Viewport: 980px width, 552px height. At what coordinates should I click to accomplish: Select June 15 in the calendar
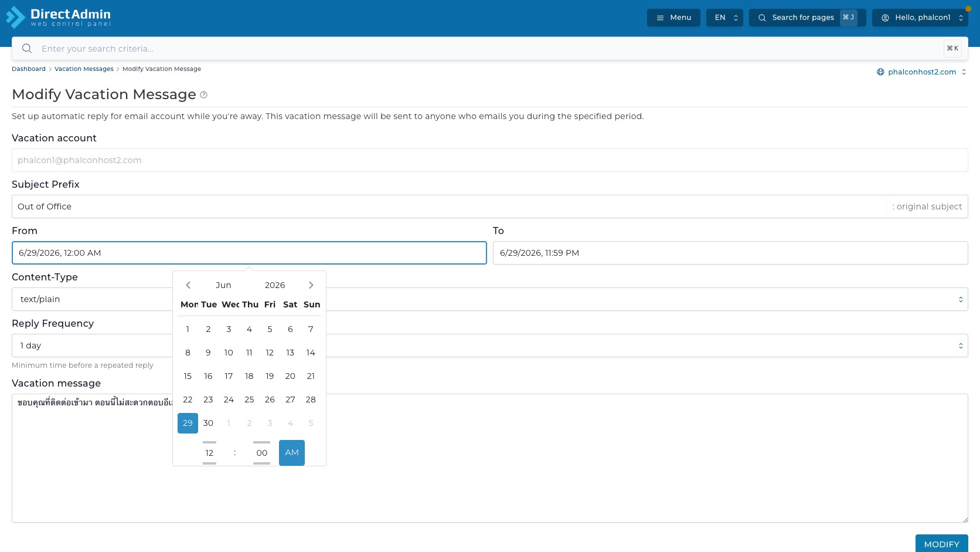[188, 376]
